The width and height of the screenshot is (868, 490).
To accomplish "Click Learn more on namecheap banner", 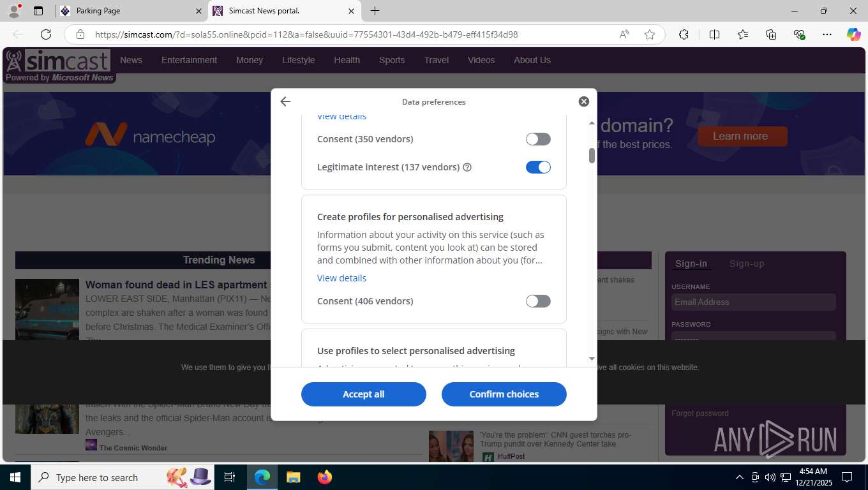I will (x=742, y=136).
